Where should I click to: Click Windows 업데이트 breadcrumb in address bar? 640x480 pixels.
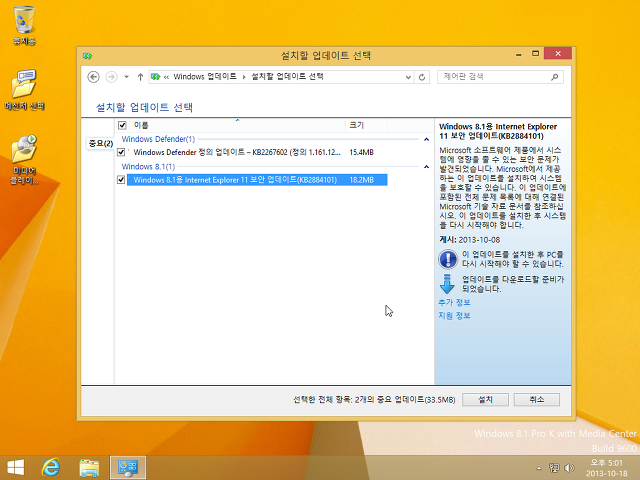click(x=205, y=76)
